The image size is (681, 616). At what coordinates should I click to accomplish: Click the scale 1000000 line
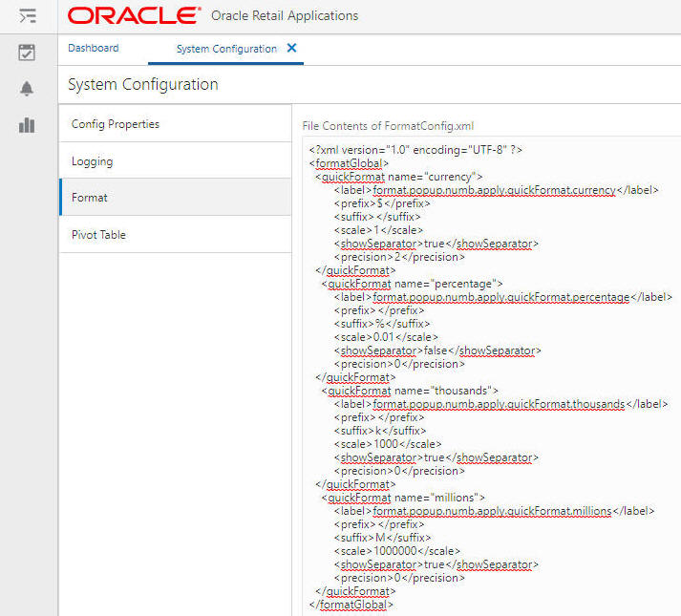coord(397,551)
